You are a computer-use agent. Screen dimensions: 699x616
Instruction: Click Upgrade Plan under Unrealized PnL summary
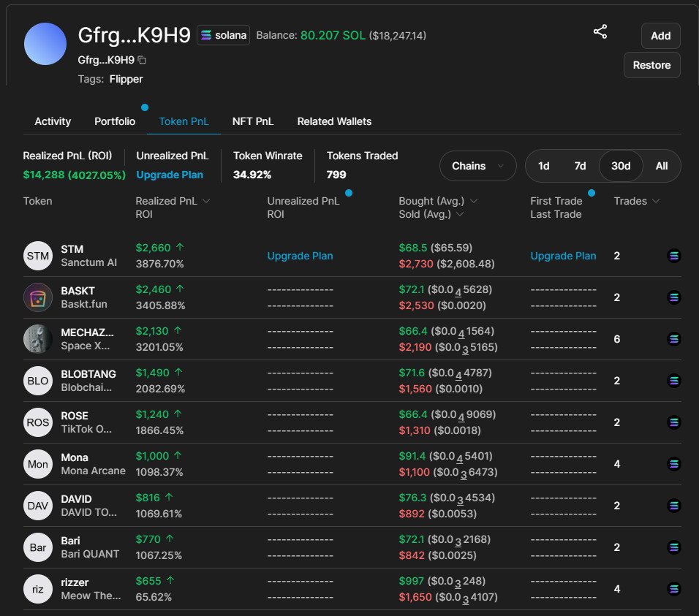[170, 175]
